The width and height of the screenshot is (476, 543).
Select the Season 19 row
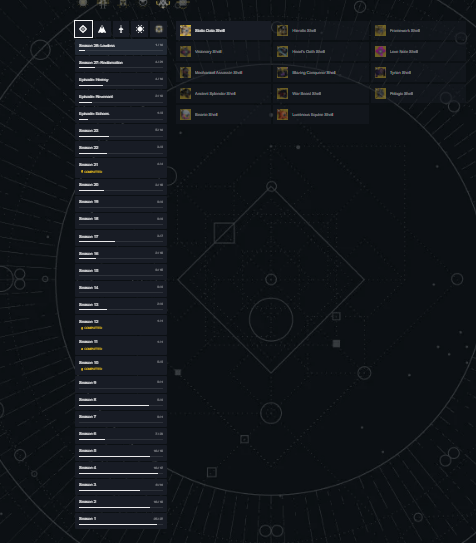(x=121, y=203)
